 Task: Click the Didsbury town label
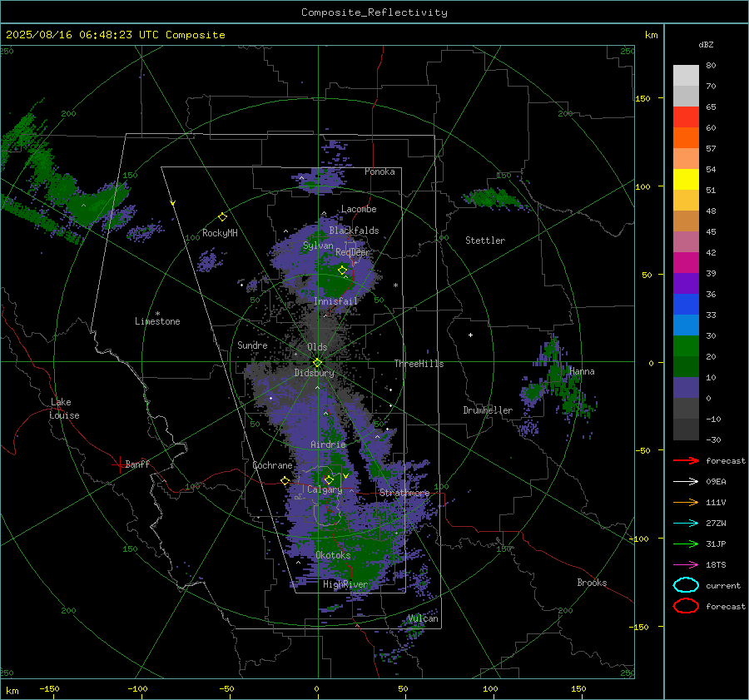point(314,373)
